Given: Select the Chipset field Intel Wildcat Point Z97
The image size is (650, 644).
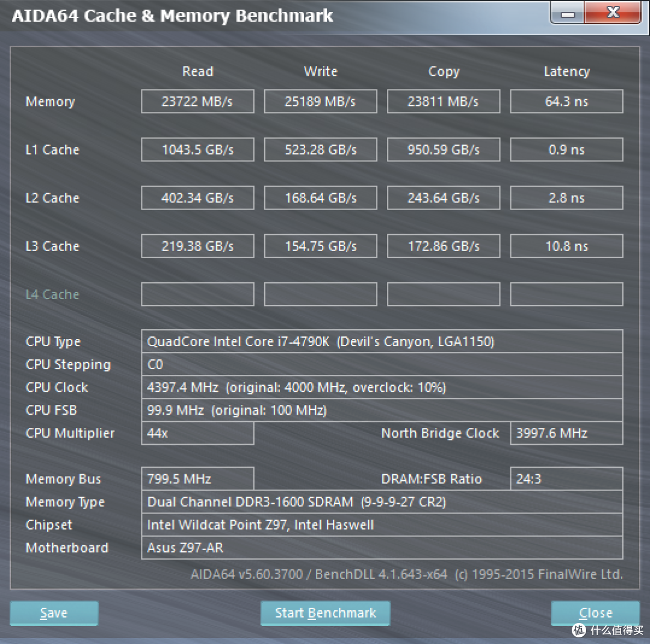Looking at the screenshot, I should coord(382,525).
